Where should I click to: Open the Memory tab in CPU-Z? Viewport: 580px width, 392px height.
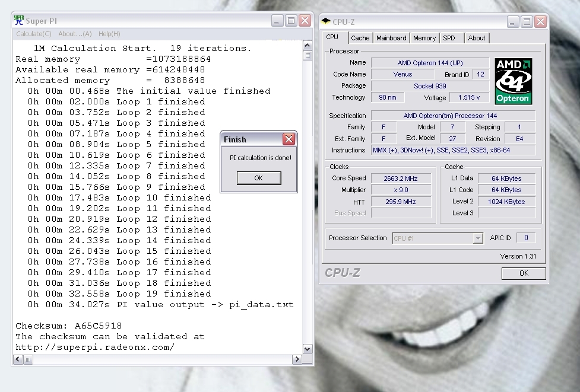[x=424, y=38]
